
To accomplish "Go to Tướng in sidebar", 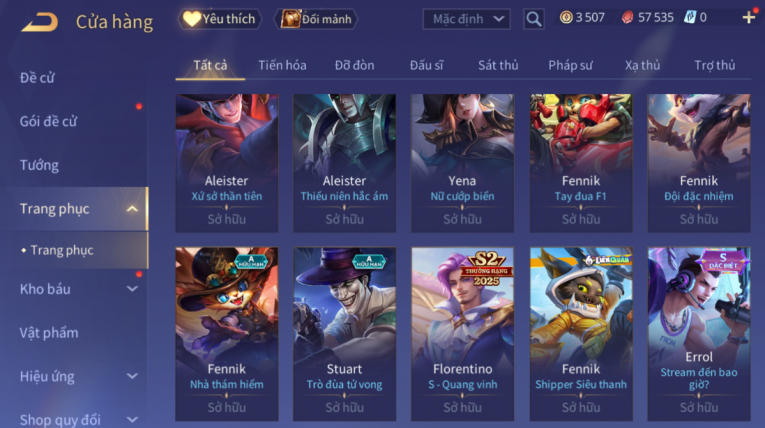I will click(39, 165).
